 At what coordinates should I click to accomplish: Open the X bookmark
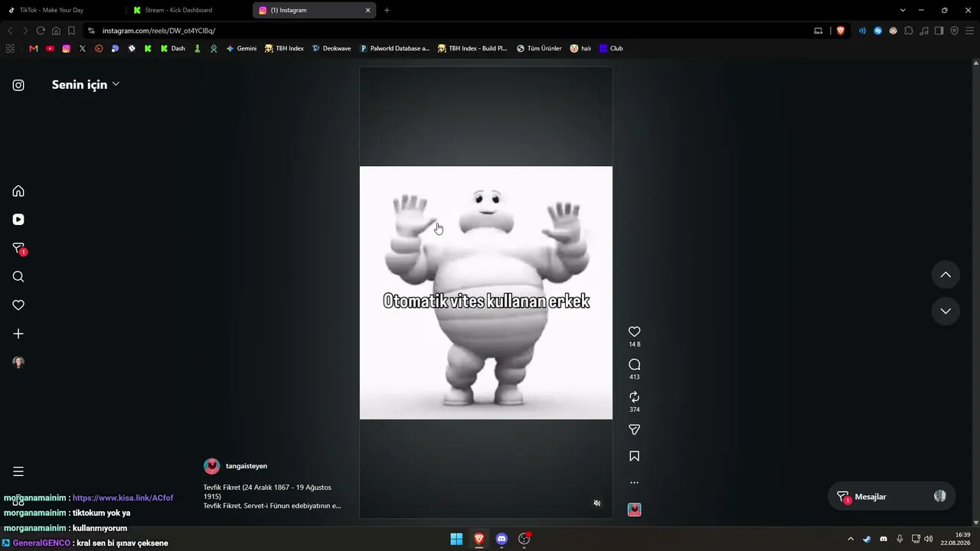pos(83,48)
